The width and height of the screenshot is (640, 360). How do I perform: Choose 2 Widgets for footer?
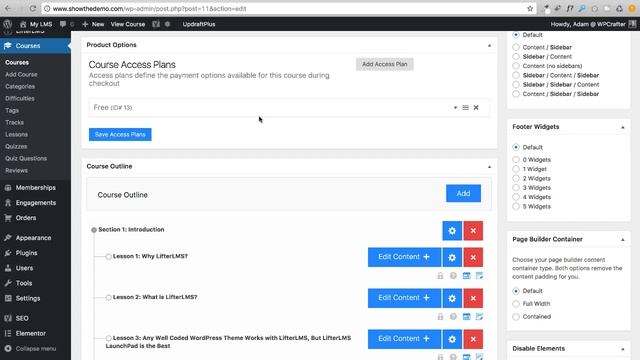tap(516, 178)
